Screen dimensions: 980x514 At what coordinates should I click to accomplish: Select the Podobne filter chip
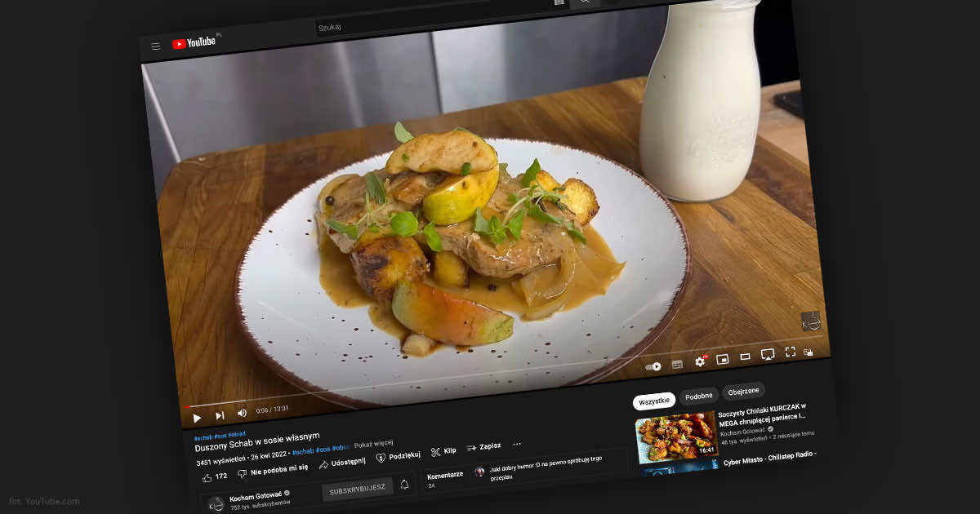[698, 396]
